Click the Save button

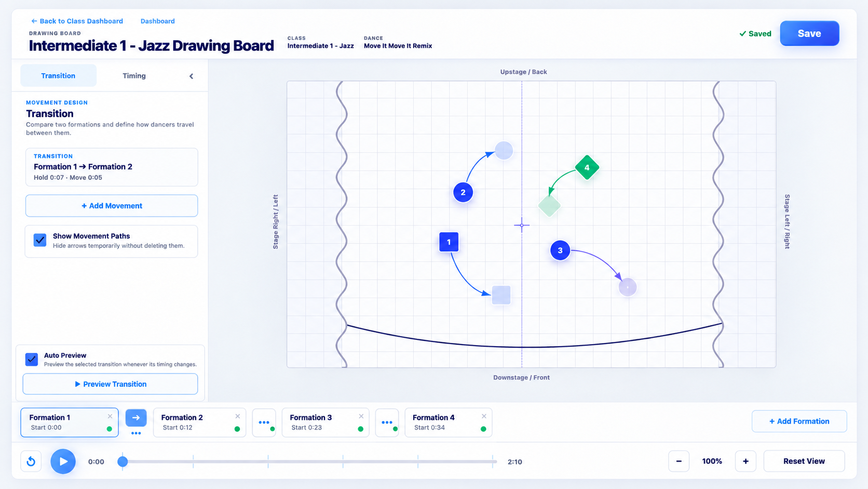coord(809,33)
